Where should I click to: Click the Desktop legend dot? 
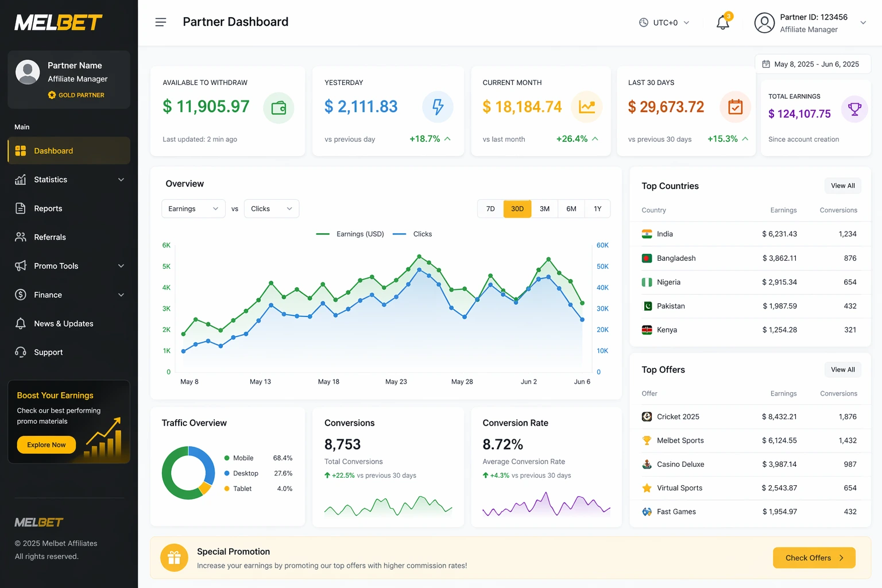(227, 474)
